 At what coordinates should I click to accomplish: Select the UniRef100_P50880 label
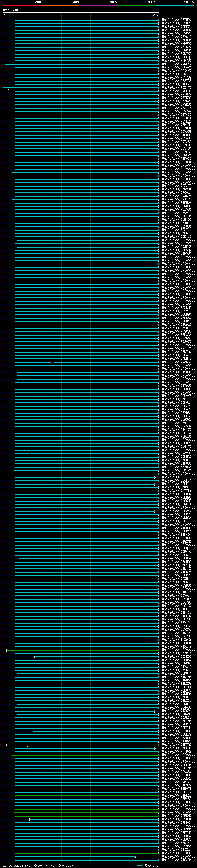point(176,772)
